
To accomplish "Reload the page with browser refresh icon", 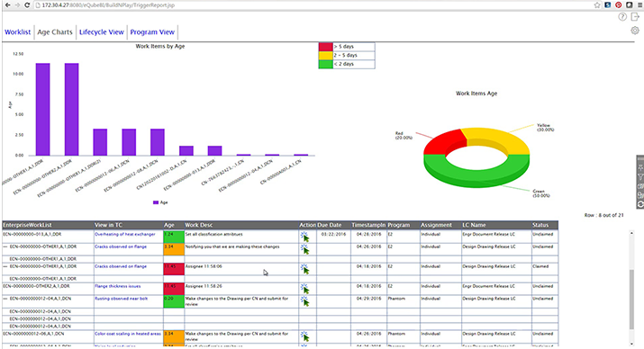I will tap(27, 4).
